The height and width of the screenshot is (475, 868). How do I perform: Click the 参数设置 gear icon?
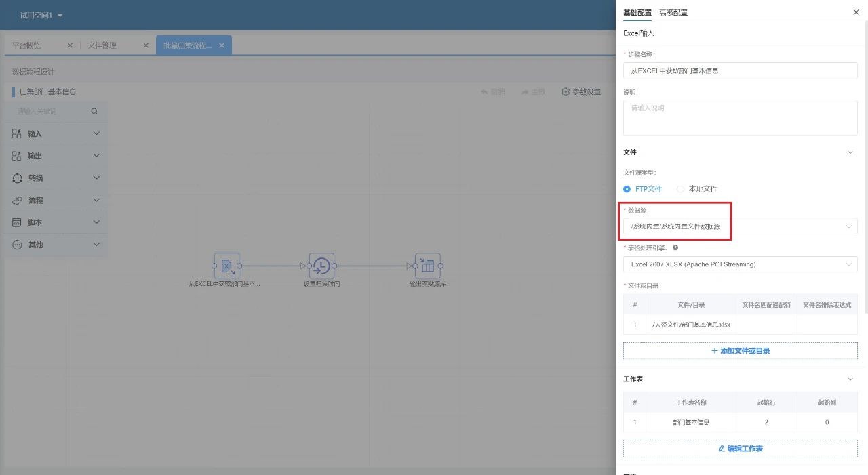(x=566, y=92)
